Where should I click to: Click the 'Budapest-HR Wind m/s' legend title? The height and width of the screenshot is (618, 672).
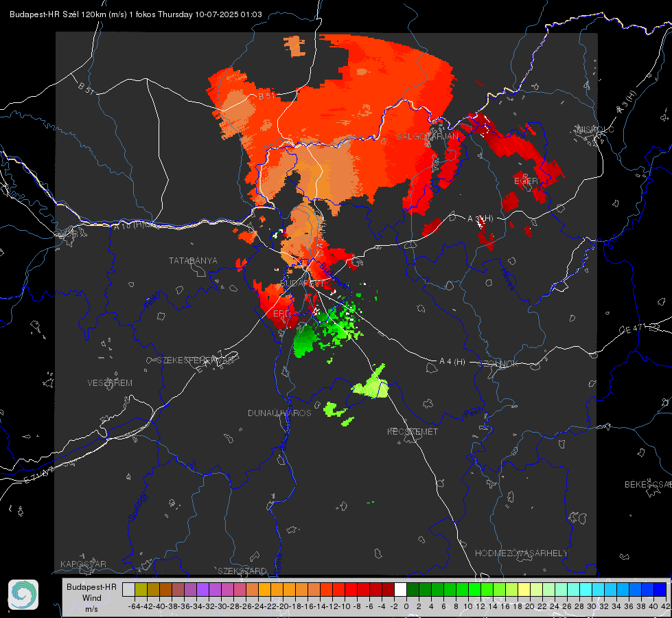(x=92, y=598)
